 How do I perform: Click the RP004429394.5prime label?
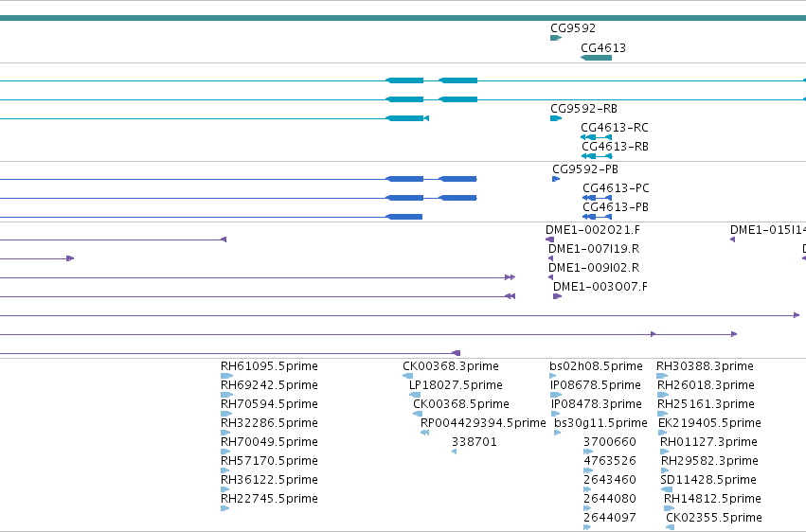[x=483, y=424]
